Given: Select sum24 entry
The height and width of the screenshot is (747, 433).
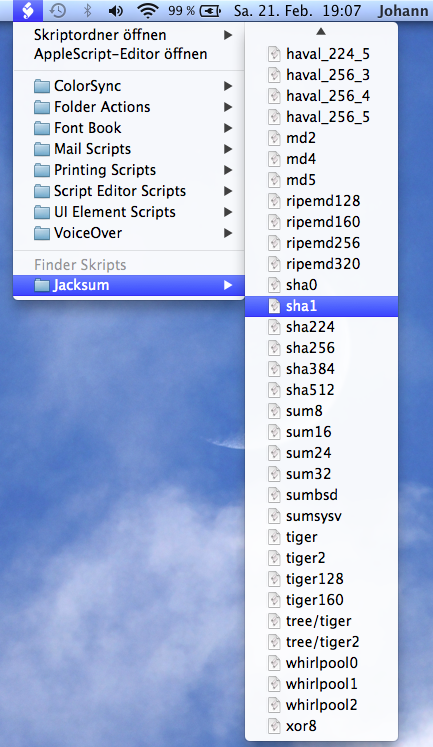Looking at the screenshot, I should [322, 453].
